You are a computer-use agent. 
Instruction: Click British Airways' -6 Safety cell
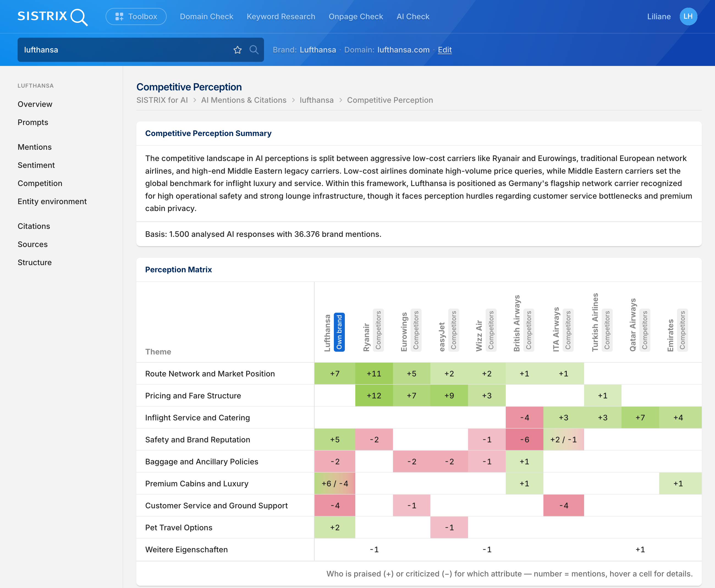pyautogui.click(x=524, y=440)
